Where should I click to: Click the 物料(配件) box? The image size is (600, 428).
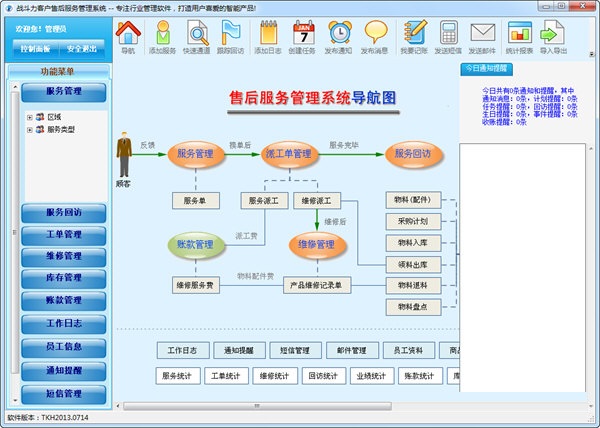[x=413, y=200]
